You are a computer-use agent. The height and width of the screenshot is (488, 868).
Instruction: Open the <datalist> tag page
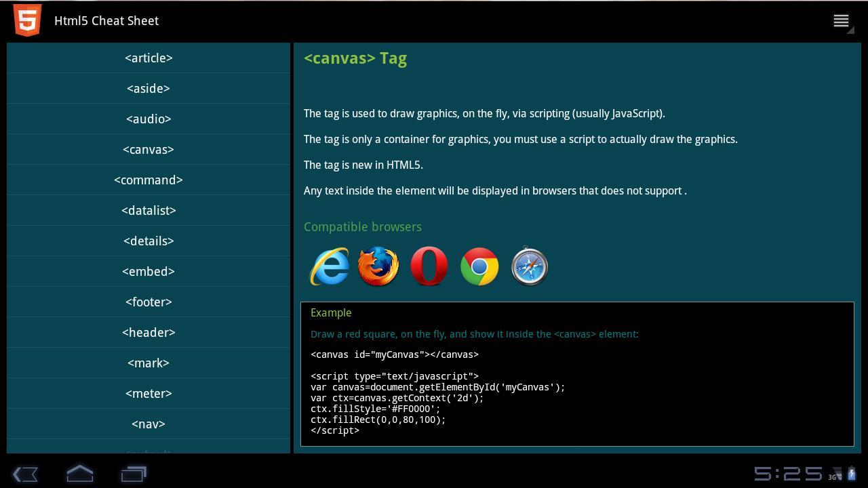pyautogui.click(x=149, y=210)
